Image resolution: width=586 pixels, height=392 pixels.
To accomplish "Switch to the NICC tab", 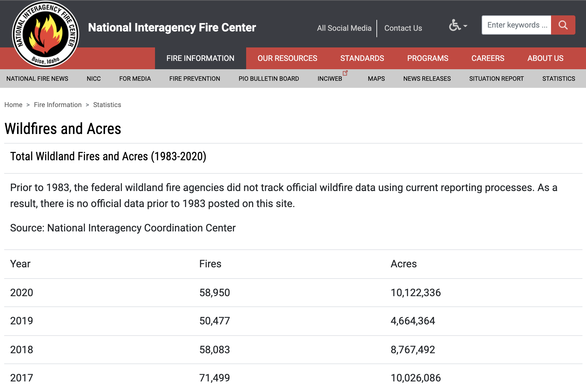I will click(94, 79).
